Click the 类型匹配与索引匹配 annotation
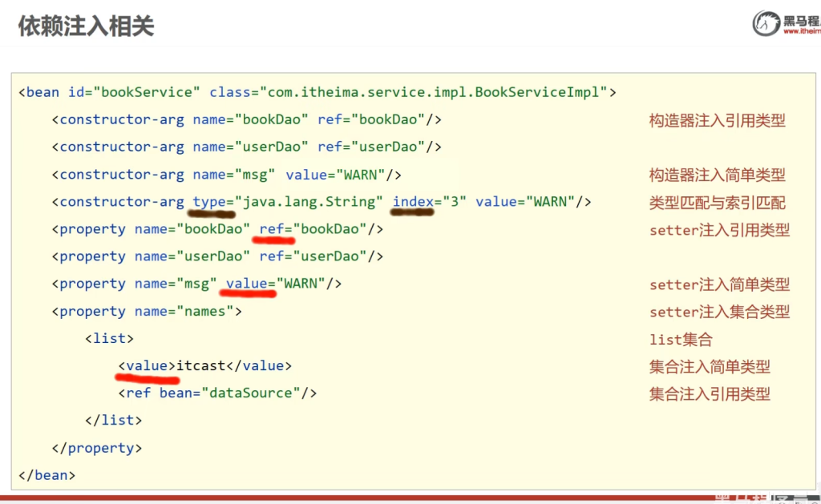Viewport: 821px width, 504px height. [x=717, y=202]
